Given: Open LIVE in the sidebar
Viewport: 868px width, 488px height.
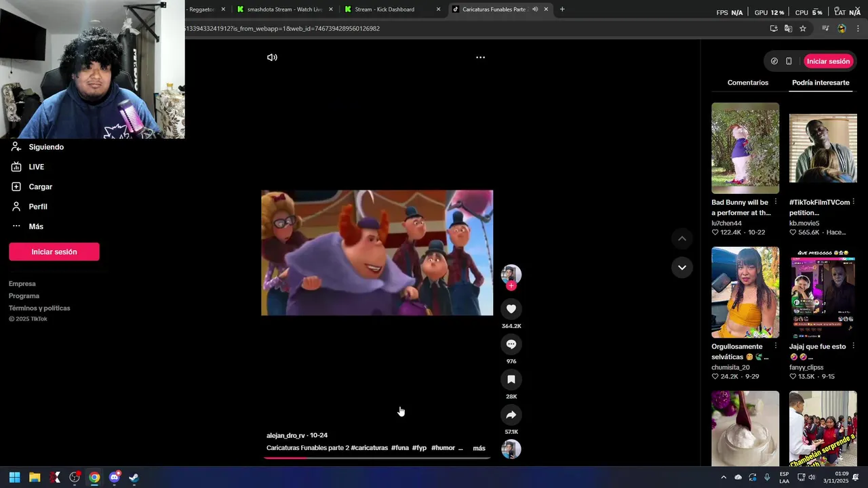Looking at the screenshot, I should (x=36, y=167).
